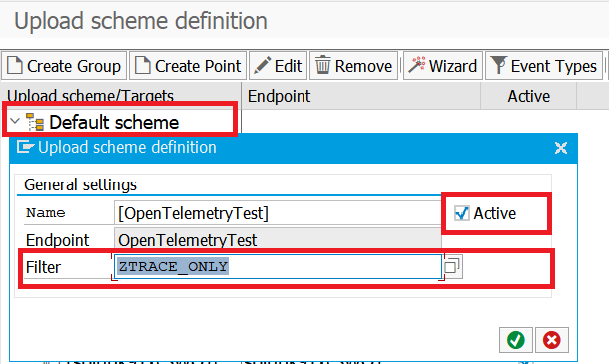The width and height of the screenshot is (609, 364).
Task: Cancel dialog with red X button
Action: pos(552,340)
